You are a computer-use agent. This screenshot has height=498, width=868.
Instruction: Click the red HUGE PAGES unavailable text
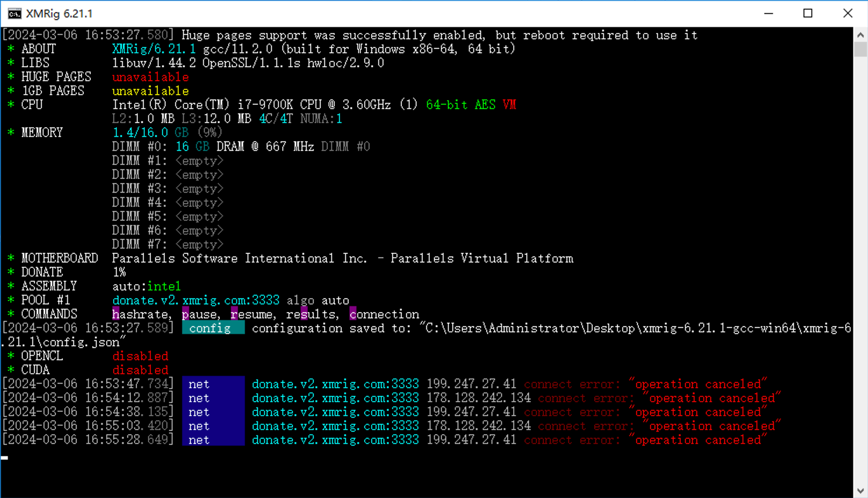click(150, 77)
